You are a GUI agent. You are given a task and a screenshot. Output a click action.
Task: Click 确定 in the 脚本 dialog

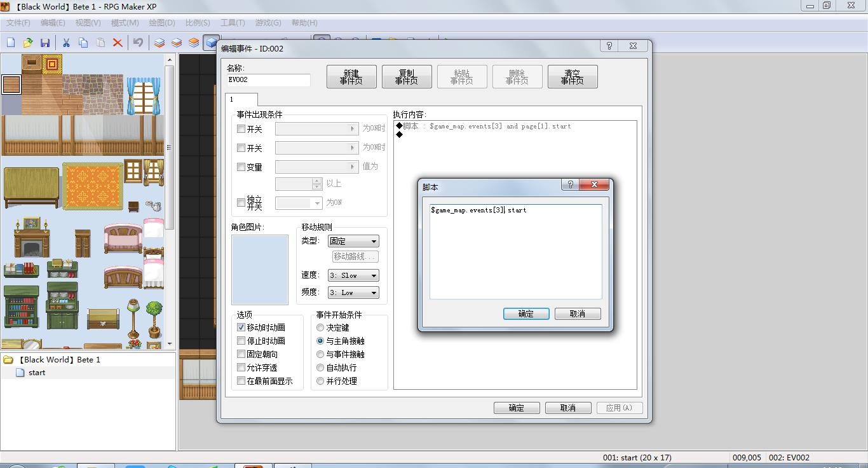tap(526, 314)
